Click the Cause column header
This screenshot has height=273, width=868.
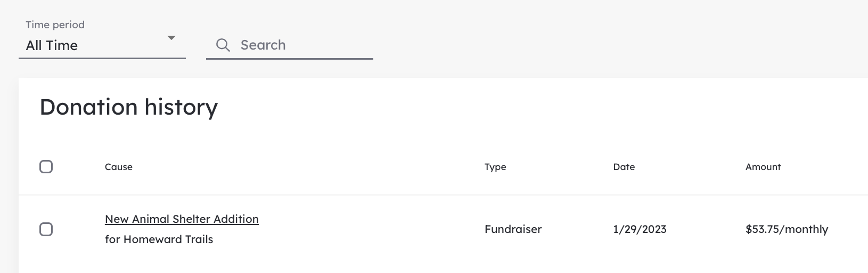click(x=119, y=167)
